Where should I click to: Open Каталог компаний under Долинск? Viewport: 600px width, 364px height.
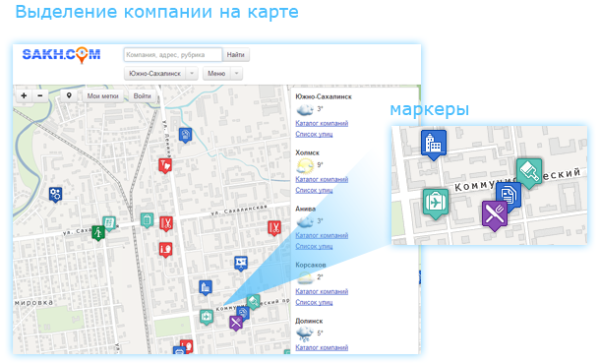322,347
